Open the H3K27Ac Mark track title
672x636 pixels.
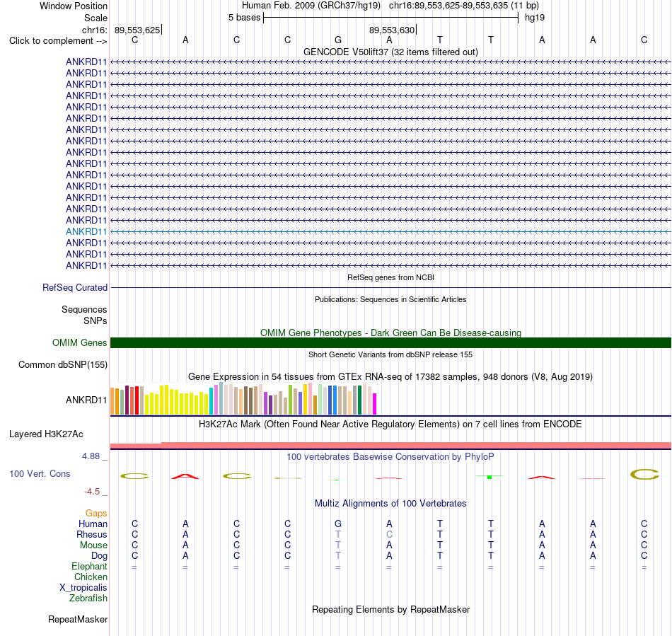click(390, 424)
